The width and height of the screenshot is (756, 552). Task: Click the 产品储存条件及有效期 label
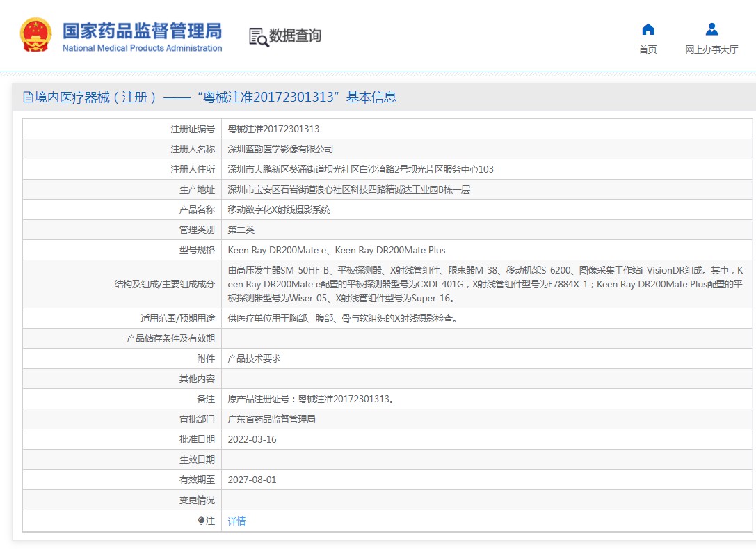point(170,339)
